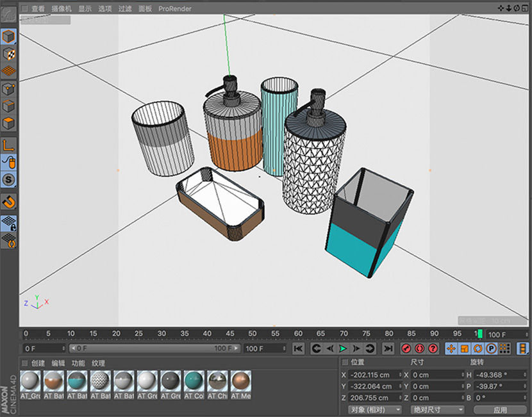Open the ProRender menu
This screenshot has width=532, height=417.
(x=175, y=9)
